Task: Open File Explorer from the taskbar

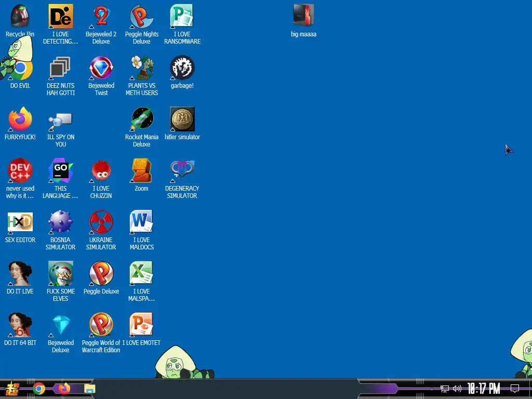Action: tap(90, 389)
